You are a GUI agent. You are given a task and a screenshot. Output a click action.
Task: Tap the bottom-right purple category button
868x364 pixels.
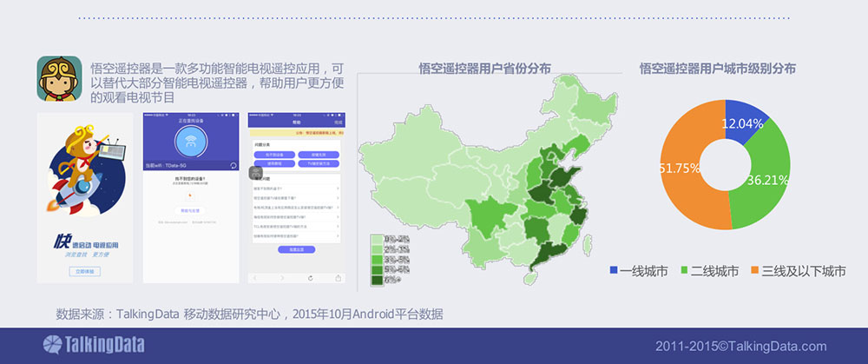(319, 164)
